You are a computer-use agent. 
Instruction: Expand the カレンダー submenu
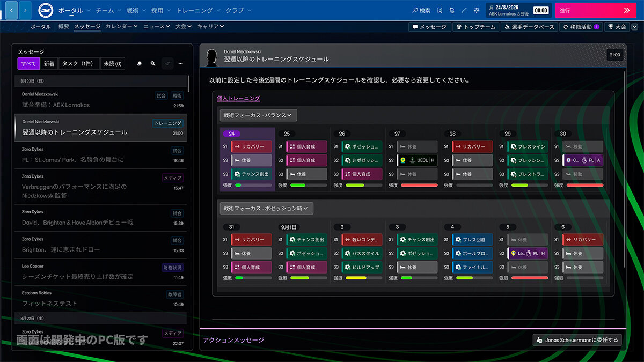[121, 26]
